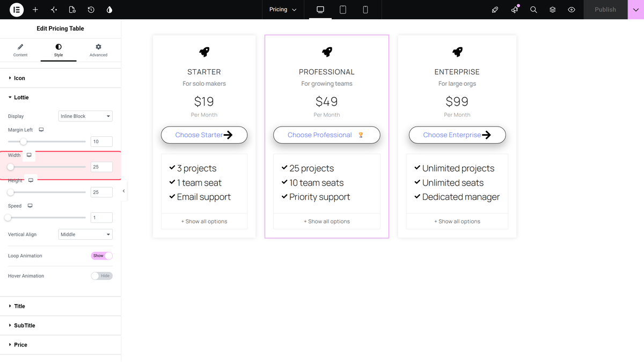
Task: Click the Height slider handle
Action: 10,192
